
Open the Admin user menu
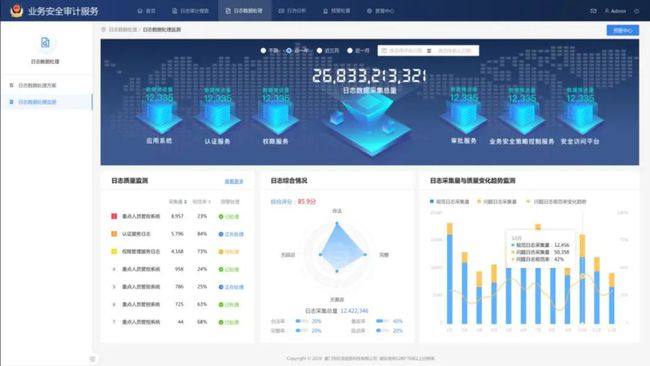tap(615, 11)
